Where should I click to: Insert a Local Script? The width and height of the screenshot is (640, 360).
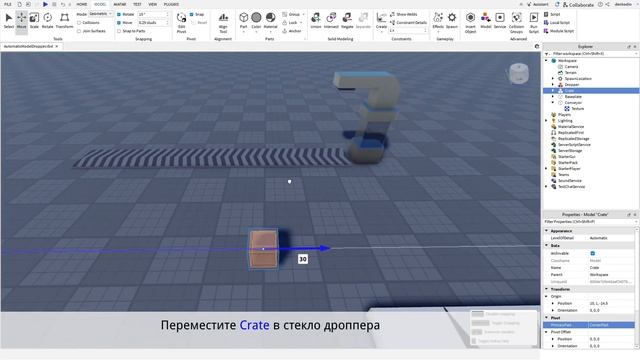click(557, 22)
